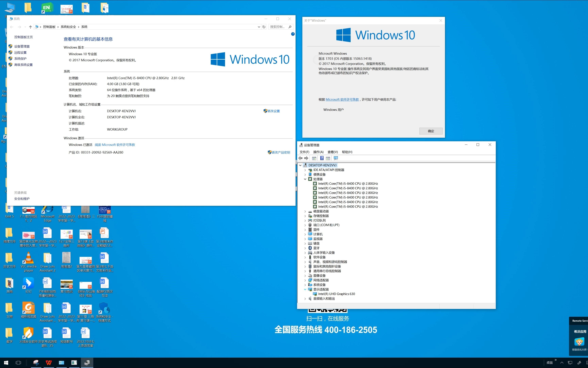588x368 pixels.
Task: Open 远程设置 in the System sidebar
Action: coord(20,52)
